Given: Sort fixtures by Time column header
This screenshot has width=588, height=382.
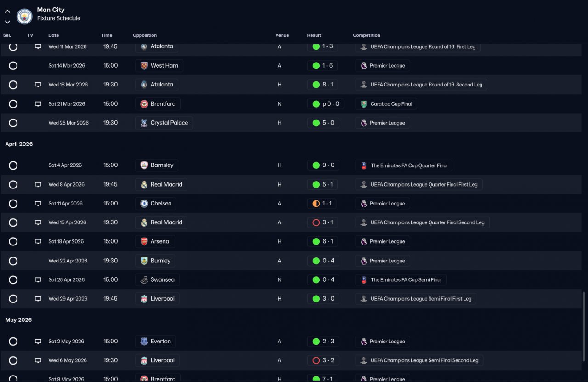Looking at the screenshot, I should click(107, 35).
